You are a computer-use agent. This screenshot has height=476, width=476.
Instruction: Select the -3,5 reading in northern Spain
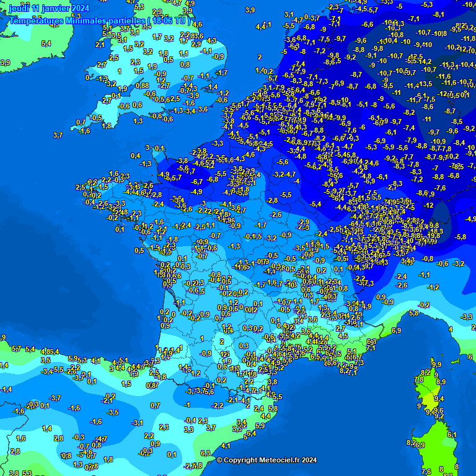coord(113,412)
